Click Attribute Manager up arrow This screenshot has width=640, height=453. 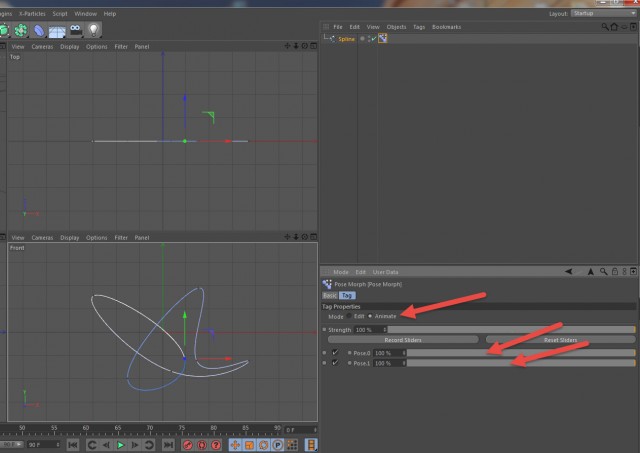point(591,271)
